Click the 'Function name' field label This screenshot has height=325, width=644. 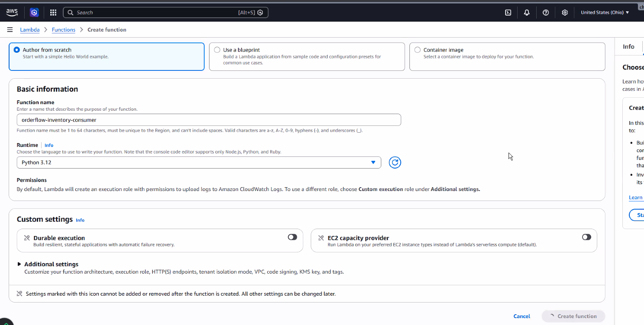click(x=35, y=102)
